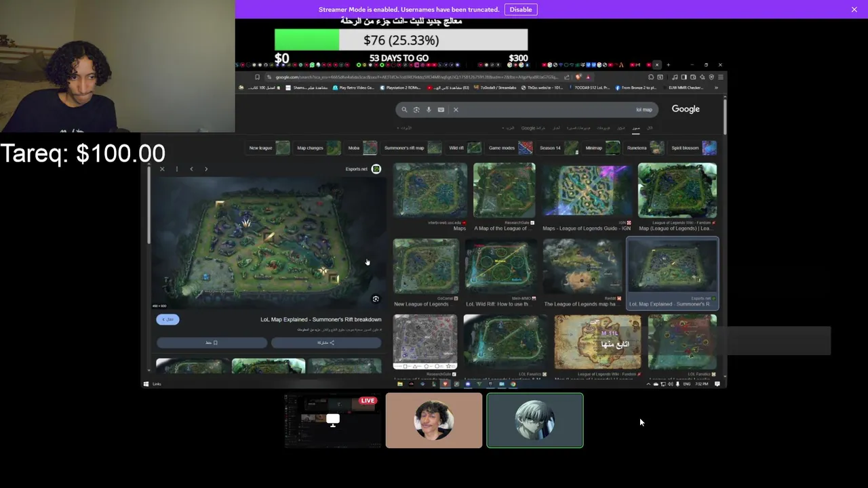This screenshot has height=488, width=868.
Task: Click Google search magnifier icon
Action: (404, 109)
